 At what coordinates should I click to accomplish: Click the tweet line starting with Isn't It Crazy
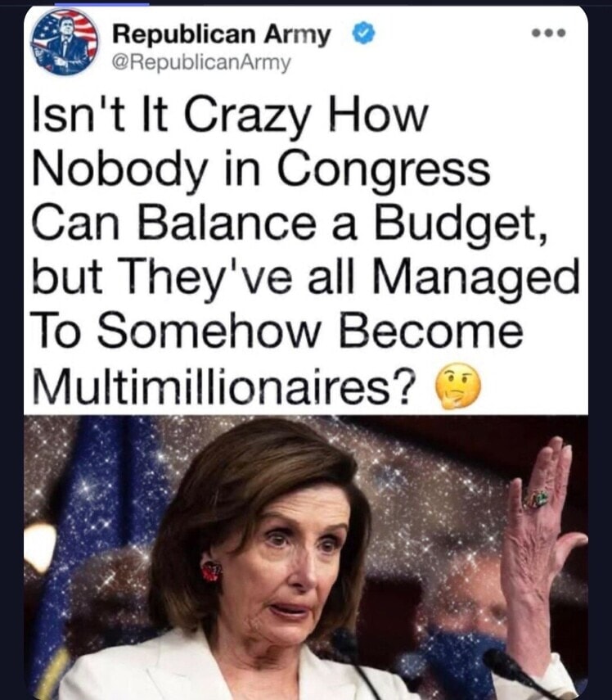(230, 115)
